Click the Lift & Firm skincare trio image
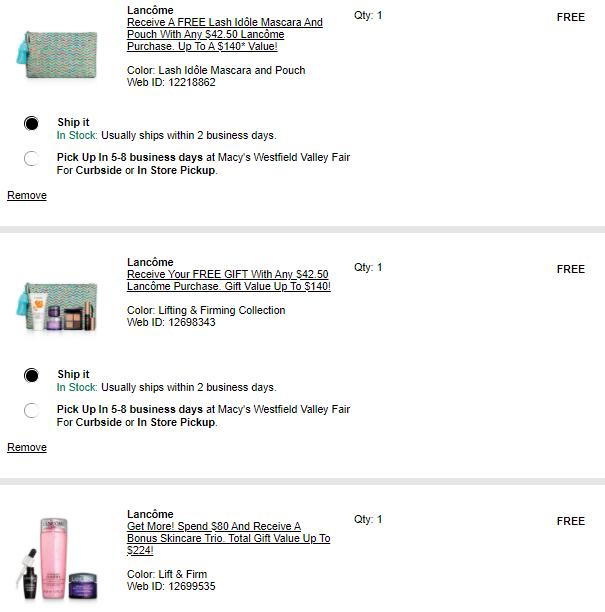Screen dimensions: 605x612 (57, 557)
